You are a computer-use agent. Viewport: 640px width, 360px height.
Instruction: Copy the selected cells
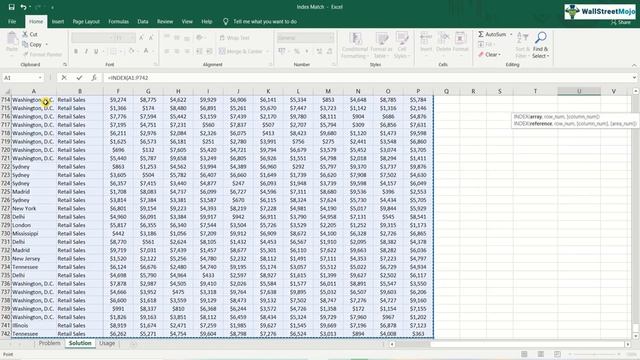33,44
